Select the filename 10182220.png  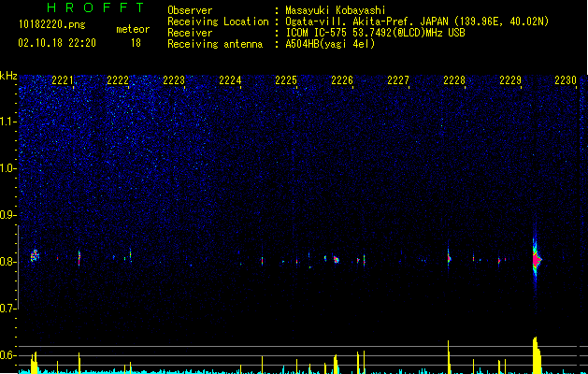(52, 25)
